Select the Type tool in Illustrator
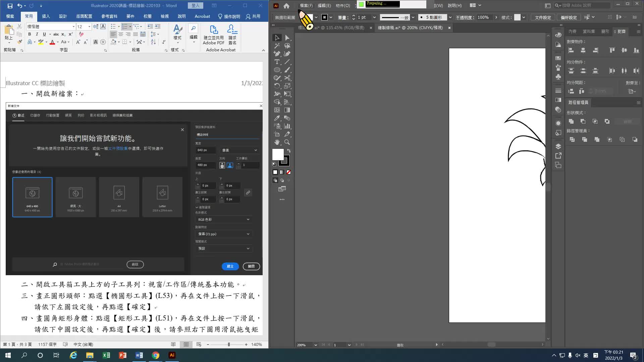Viewport: 644px width, 362px height. click(x=277, y=62)
